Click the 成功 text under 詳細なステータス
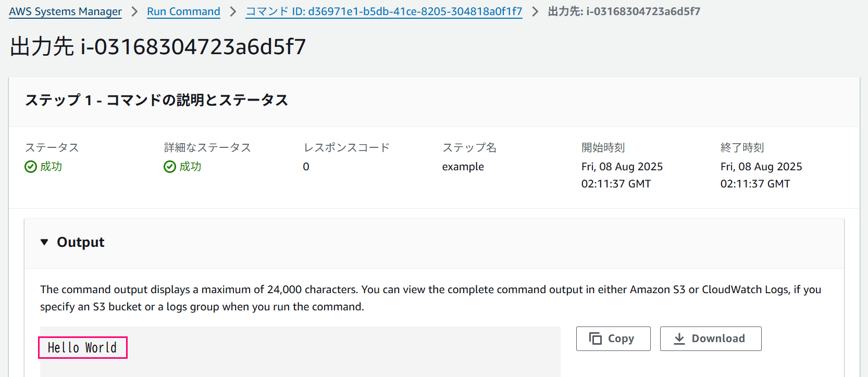Screen dimensions: 868x377 [x=190, y=167]
